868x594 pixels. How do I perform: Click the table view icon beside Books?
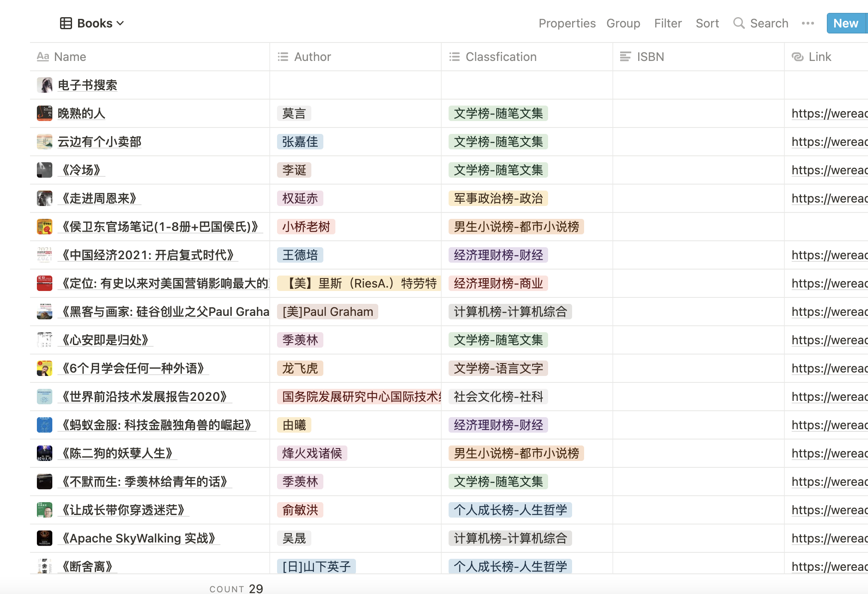click(65, 23)
